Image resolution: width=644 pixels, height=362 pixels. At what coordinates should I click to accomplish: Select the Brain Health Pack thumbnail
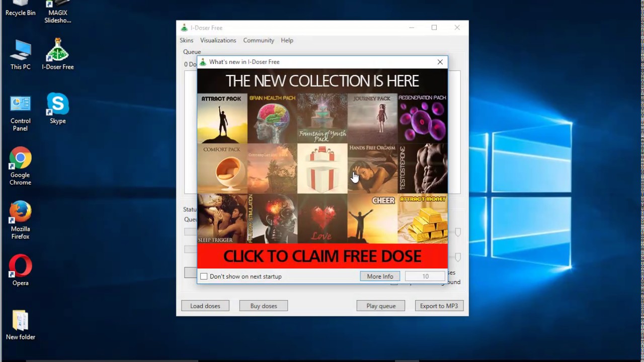272,119
